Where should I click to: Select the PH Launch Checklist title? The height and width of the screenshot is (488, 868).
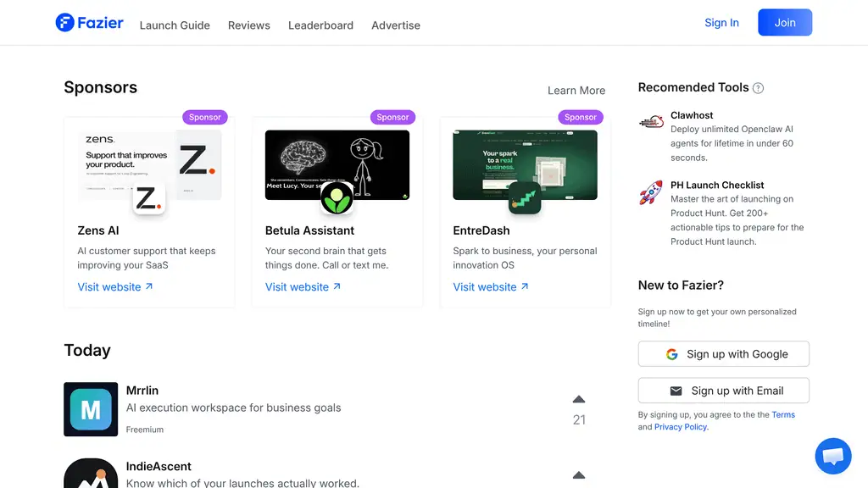(717, 186)
